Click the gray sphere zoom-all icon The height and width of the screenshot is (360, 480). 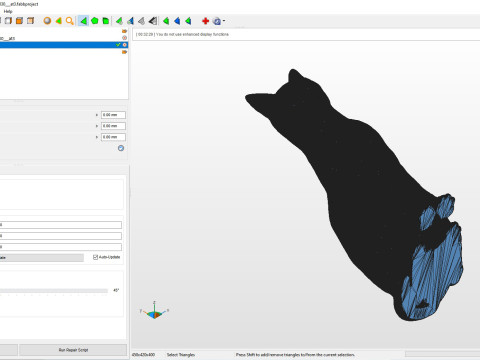(x=47, y=21)
